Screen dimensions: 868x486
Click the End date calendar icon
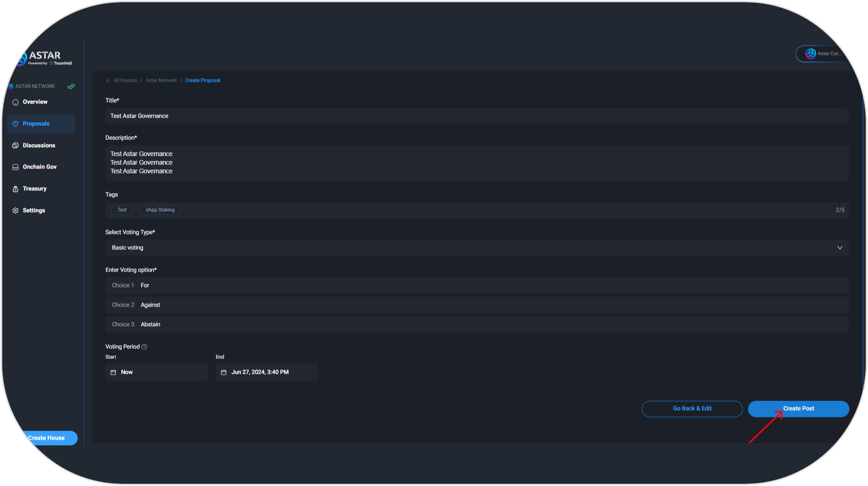(x=224, y=372)
